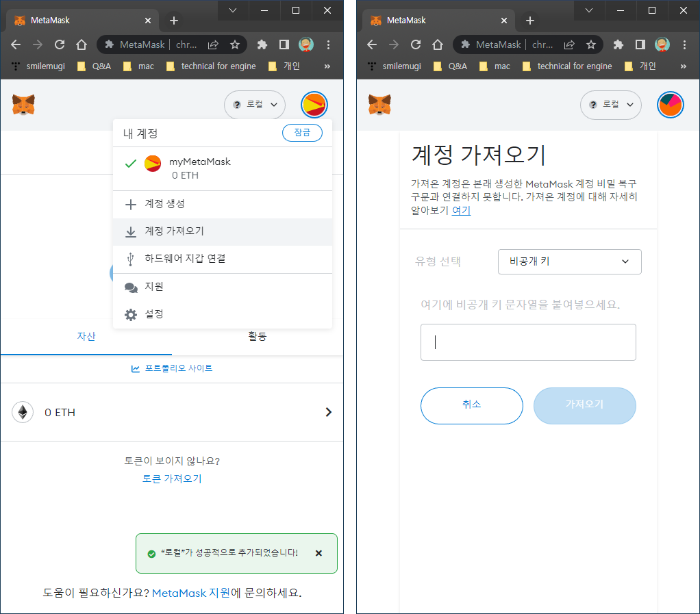The image size is (700, 614).
Task: Toggle side panel icon in right window
Action: (640, 44)
